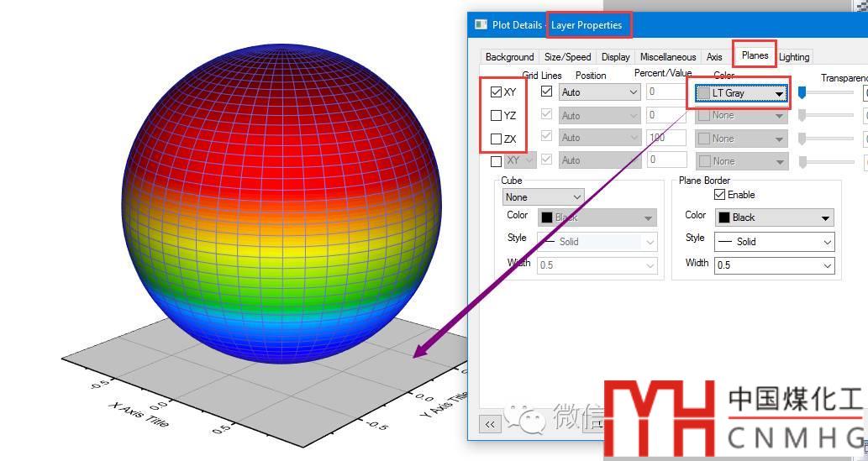868x461 pixels.
Task: Open the Miscellaneous tab
Action: [668, 56]
